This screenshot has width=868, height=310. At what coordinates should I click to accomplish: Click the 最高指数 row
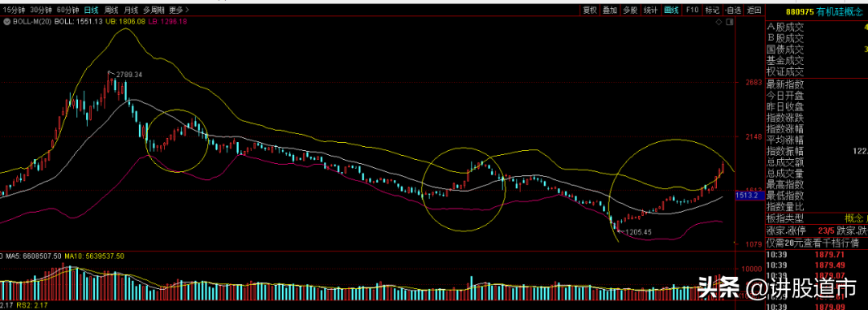coord(817,185)
